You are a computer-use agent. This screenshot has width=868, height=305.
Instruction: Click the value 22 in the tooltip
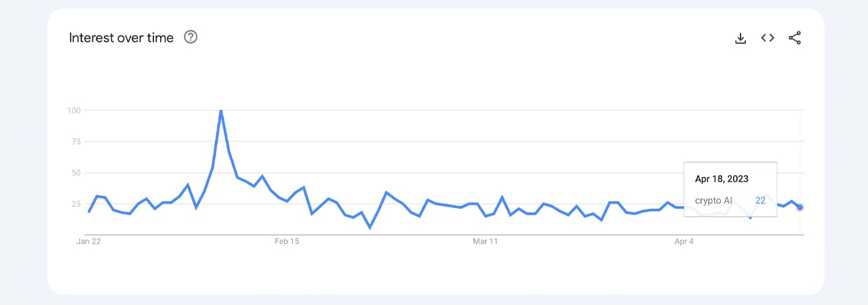[760, 201]
